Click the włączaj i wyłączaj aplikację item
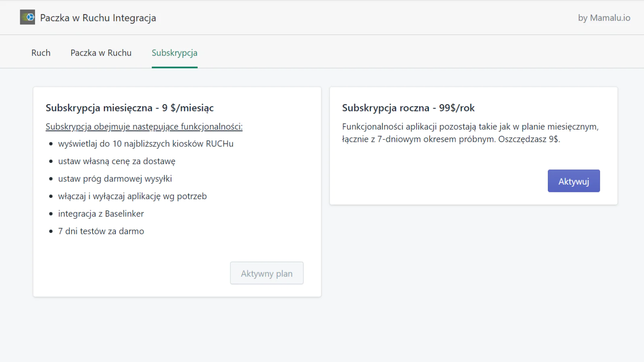This screenshot has width=644, height=362. coord(132,196)
